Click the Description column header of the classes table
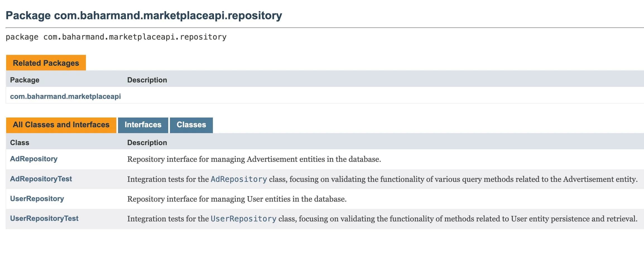This screenshot has height=259, width=644. pyautogui.click(x=147, y=142)
